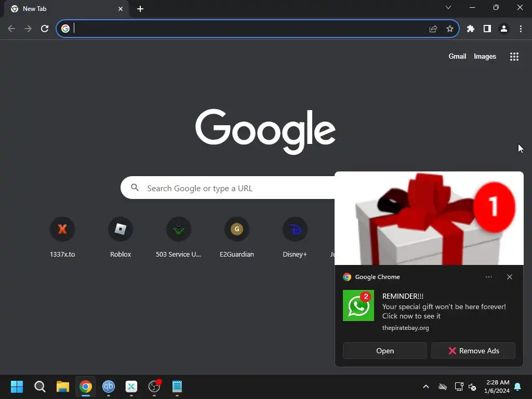
Task: Open the 1337x.to shortcut
Action: [62, 237]
